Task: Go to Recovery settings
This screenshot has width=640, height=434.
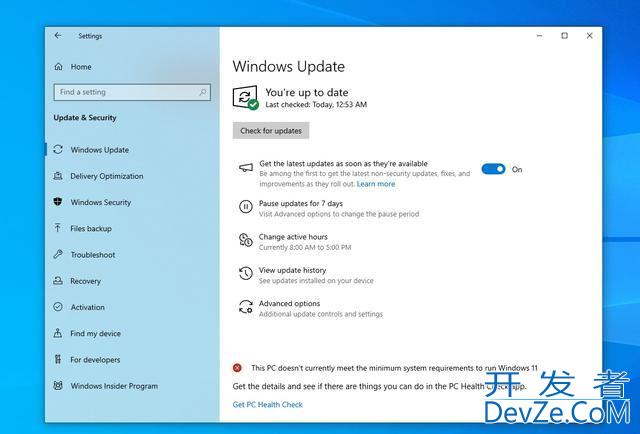Action: pyautogui.click(x=85, y=281)
